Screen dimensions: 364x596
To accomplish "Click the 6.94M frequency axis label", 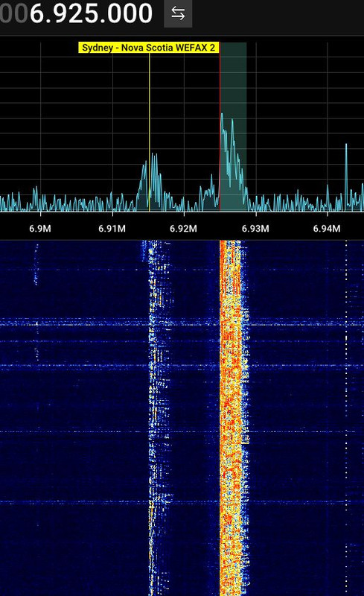I will click(x=327, y=229).
